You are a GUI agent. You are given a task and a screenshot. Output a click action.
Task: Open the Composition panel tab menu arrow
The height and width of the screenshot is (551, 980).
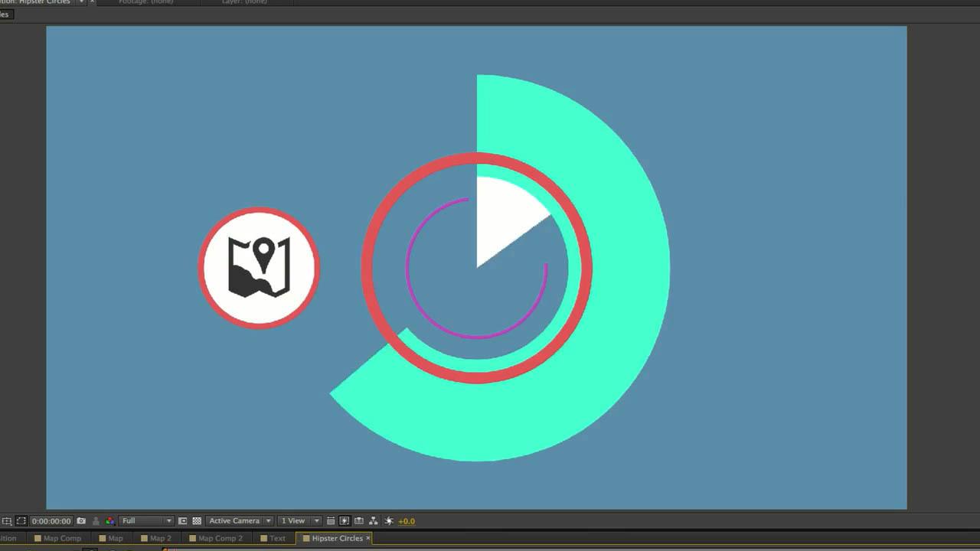(81, 2)
